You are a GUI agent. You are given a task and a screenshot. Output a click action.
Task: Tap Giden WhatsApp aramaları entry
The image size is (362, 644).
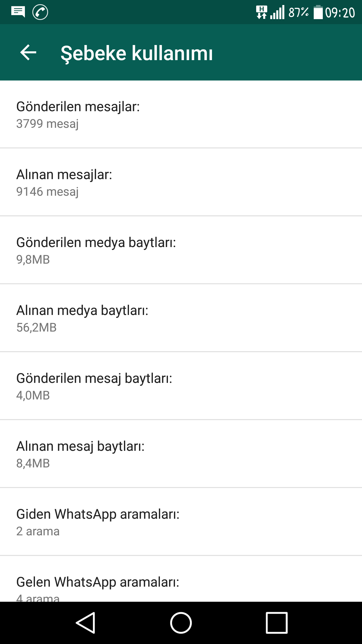[x=181, y=522]
